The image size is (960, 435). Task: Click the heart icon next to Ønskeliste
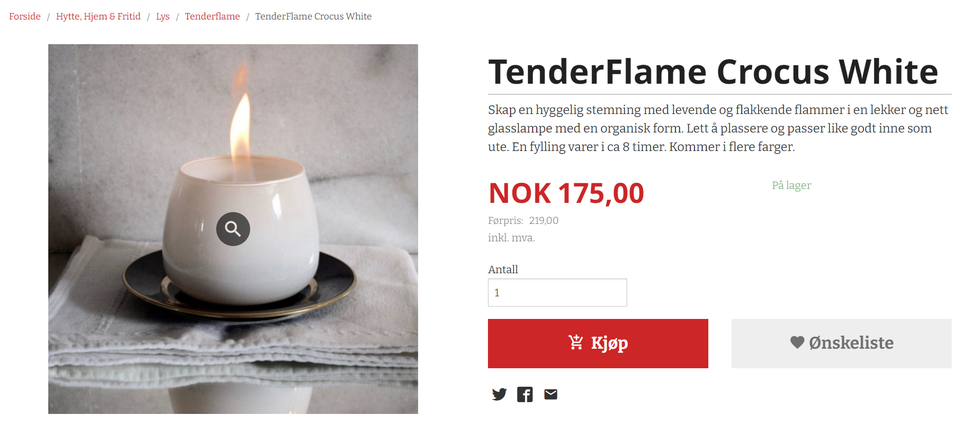[797, 342]
